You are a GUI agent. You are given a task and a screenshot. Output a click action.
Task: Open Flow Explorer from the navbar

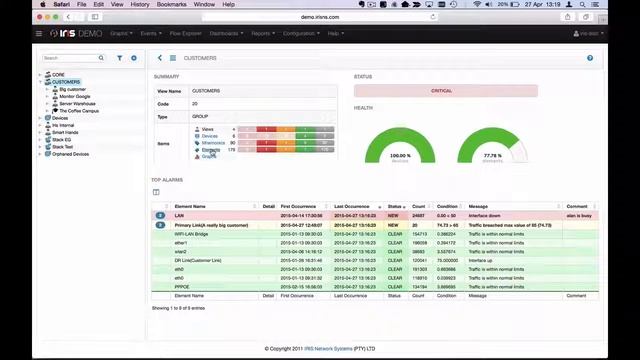[x=186, y=33]
